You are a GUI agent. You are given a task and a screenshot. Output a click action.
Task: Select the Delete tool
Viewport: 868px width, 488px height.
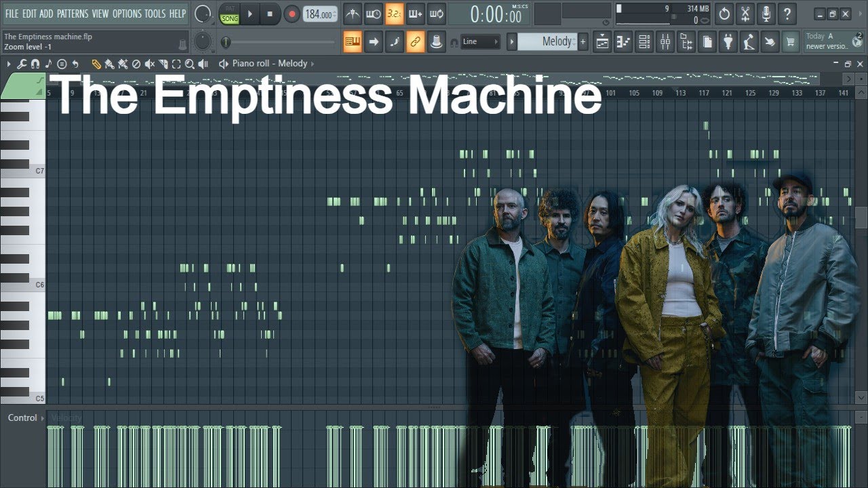(136, 64)
